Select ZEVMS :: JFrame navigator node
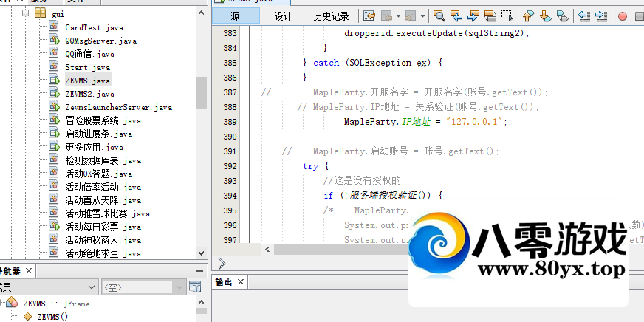The width and height of the screenshot is (644, 322). [x=56, y=304]
